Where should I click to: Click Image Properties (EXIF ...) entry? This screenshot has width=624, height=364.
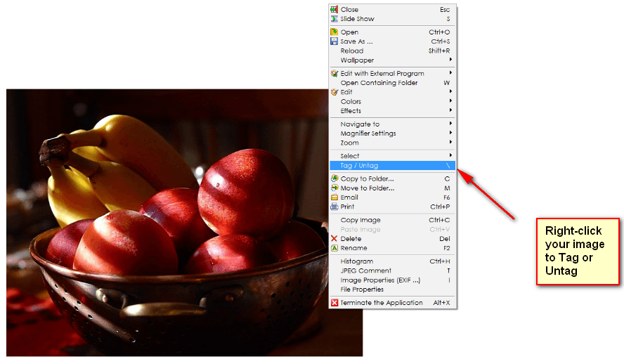coord(380,280)
